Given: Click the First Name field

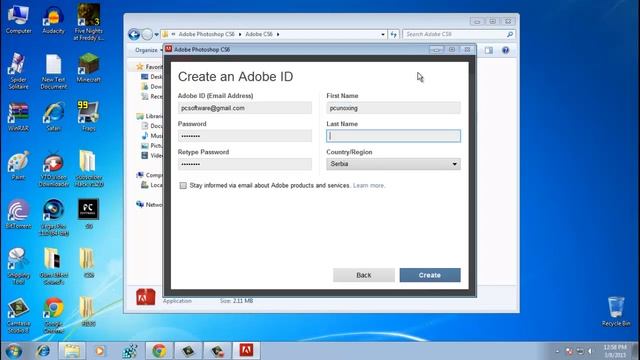Looking at the screenshot, I should click(x=393, y=108).
